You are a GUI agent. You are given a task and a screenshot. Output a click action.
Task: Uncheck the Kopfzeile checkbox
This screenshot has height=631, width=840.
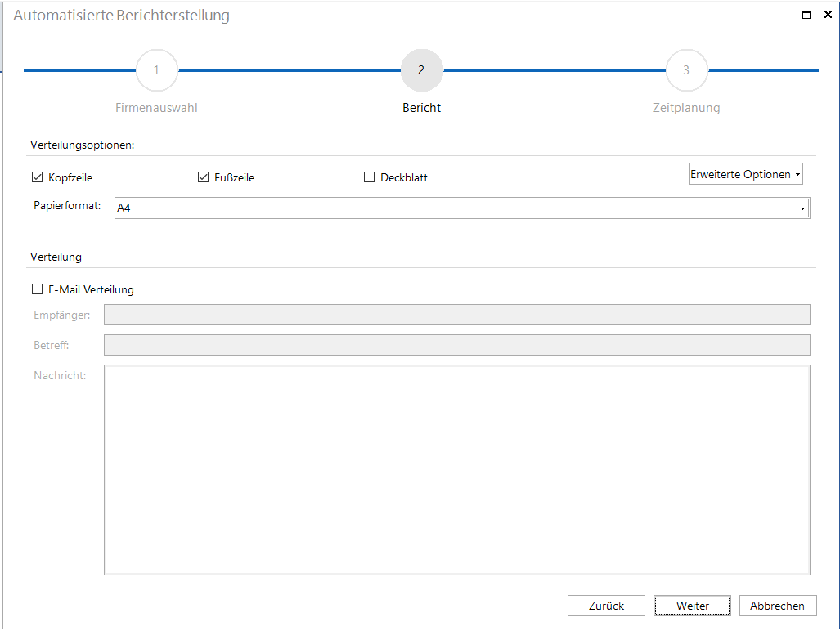(x=37, y=177)
